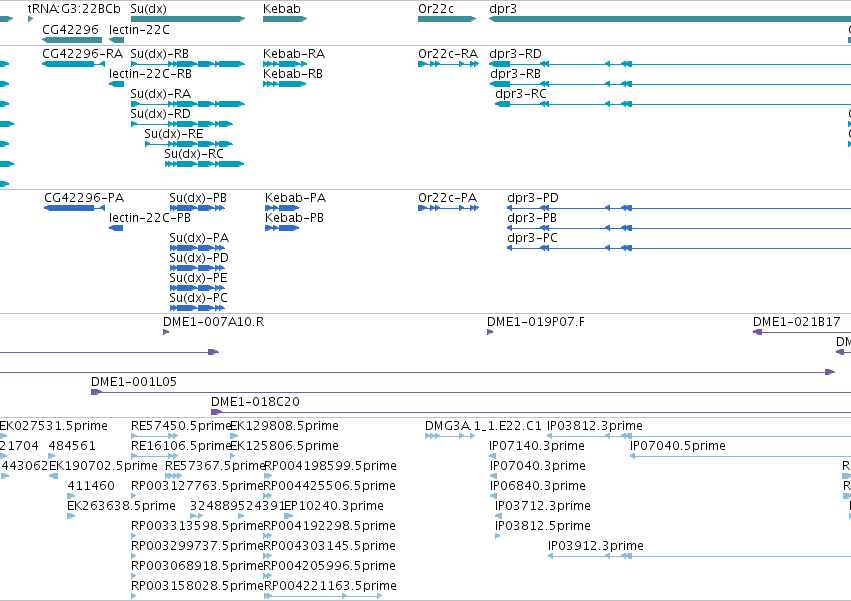Click the dpr3-PB protein label
The width and height of the screenshot is (851, 601).
coord(532,218)
